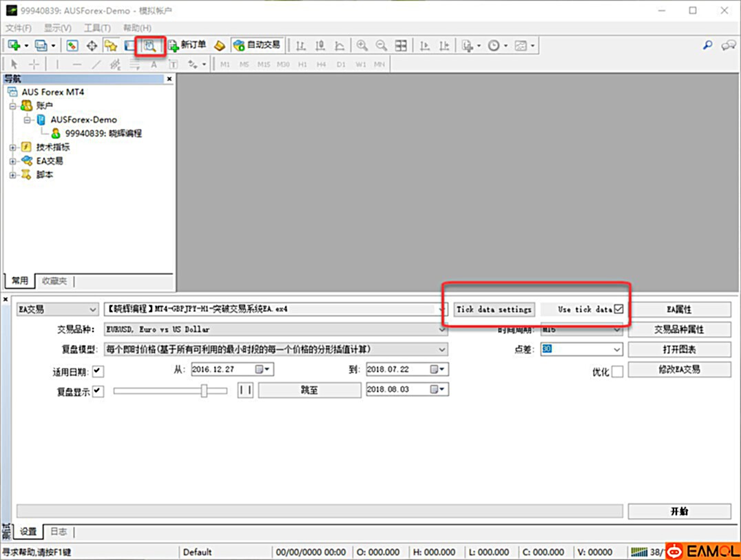Open the chart templates icon
Viewport: 741px width, 560px height.
click(521, 45)
